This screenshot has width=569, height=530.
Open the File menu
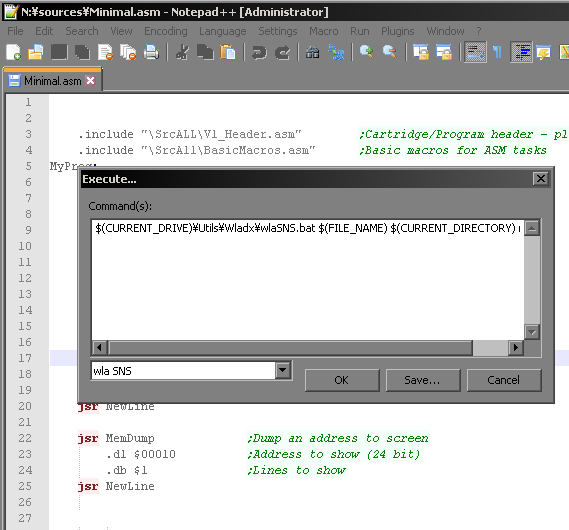[x=15, y=31]
